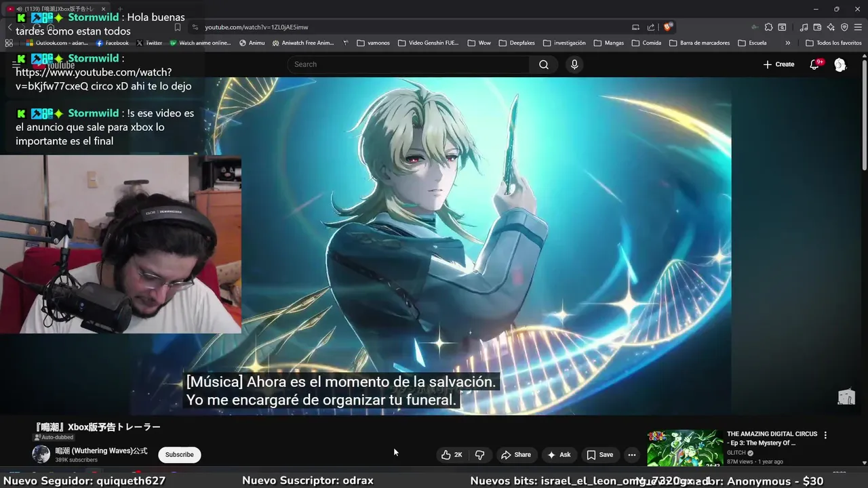Open the Twitter bookmark
The width and height of the screenshot is (868, 488).
click(x=149, y=43)
